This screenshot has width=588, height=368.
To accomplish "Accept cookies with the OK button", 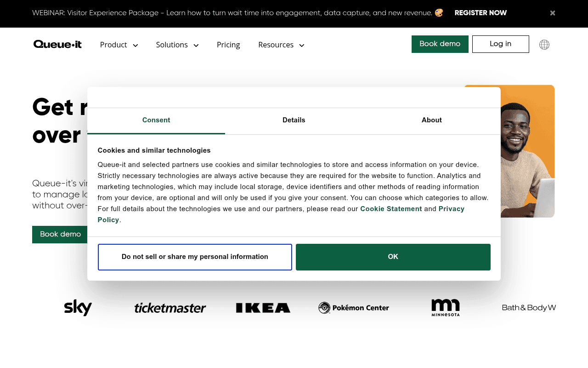I will [x=393, y=257].
